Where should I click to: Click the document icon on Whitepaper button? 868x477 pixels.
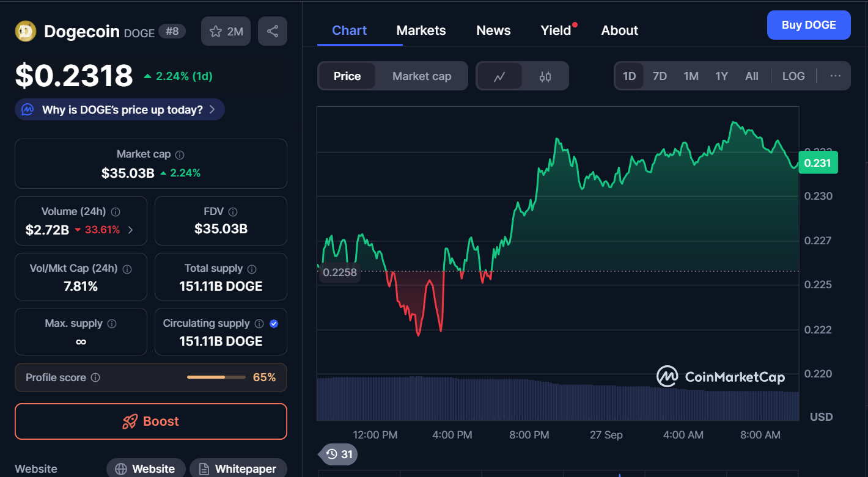[x=204, y=469]
